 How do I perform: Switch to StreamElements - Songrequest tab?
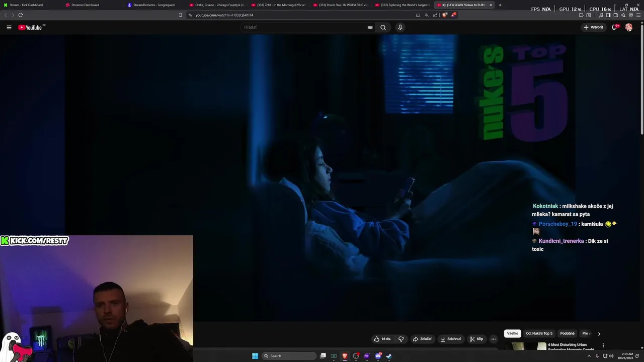pyautogui.click(x=154, y=5)
